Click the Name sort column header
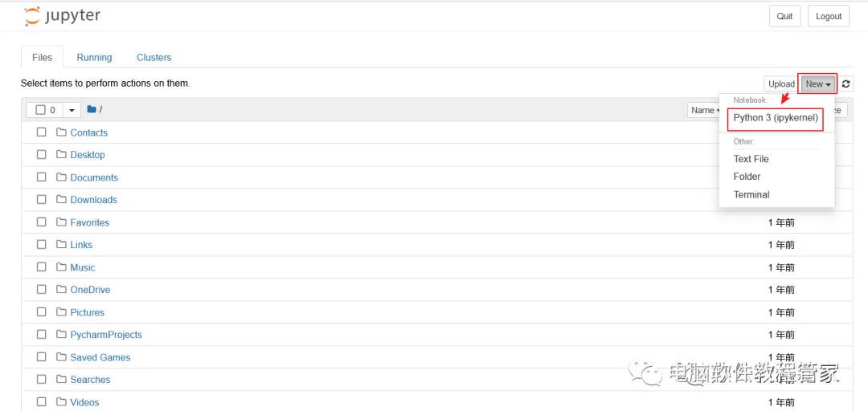This screenshot has height=411, width=868. click(703, 110)
